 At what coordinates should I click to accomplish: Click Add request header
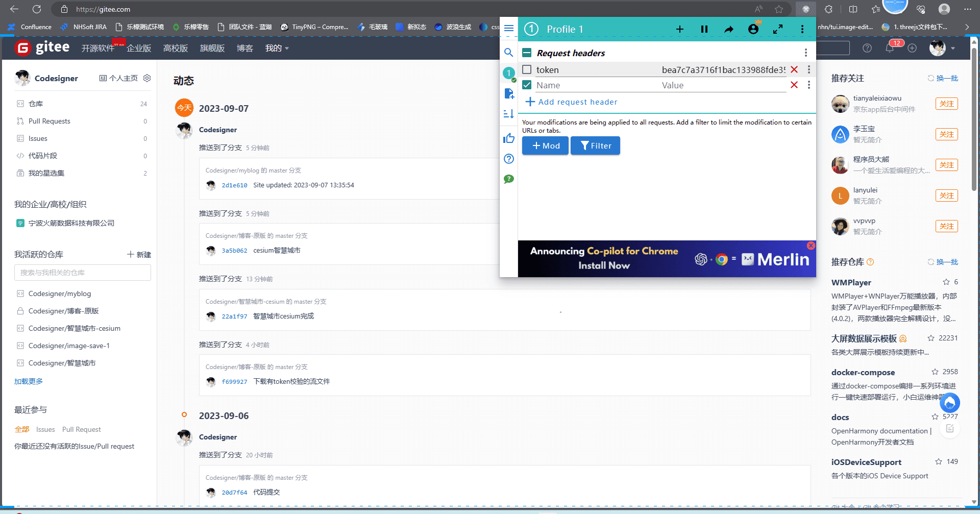click(572, 102)
